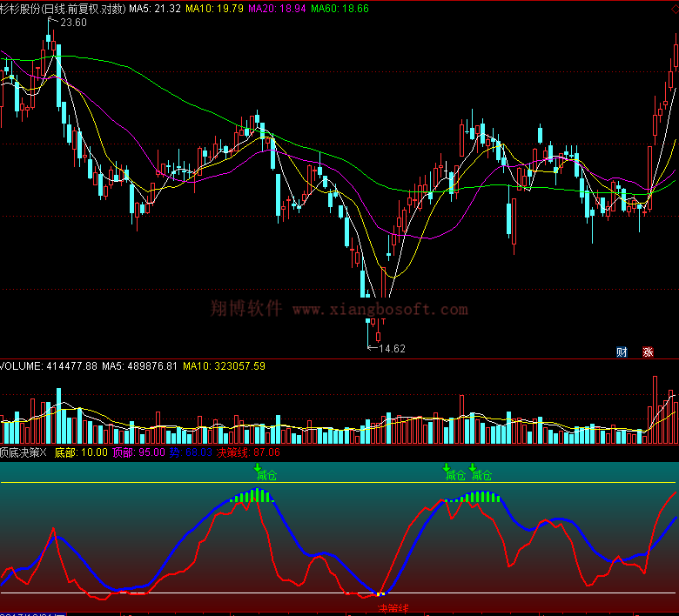This screenshot has width=679, height=616.
Task: Click the second green 减仓 arrow marker
Action: coord(447,469)
